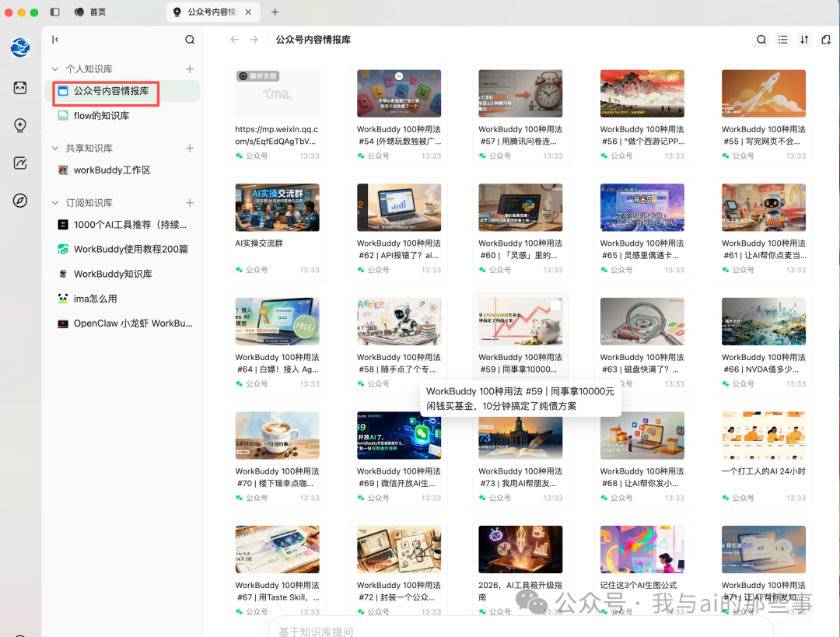
Task: Add a new personal knowledge base
Action: pos(190,69)
